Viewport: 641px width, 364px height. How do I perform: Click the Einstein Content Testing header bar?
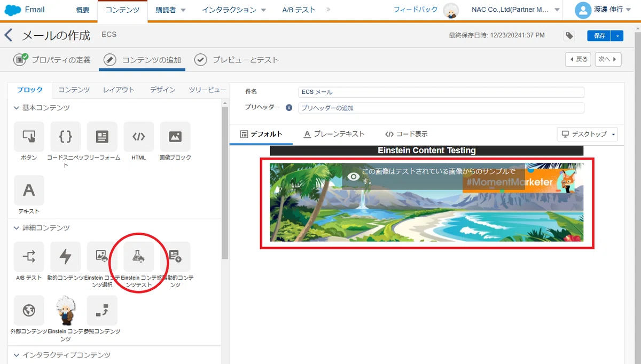click(426, 151)
